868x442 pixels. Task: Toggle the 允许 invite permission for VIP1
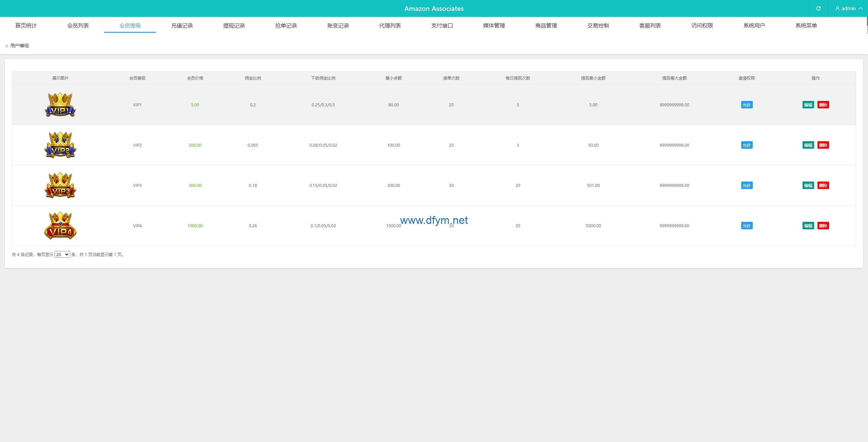pos(747,105)
